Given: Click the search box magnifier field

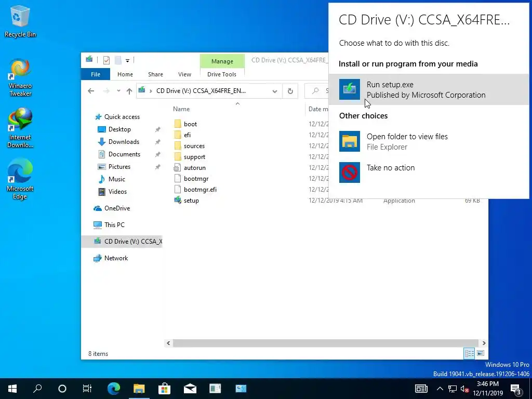Looking at the screenshot, I should point(316,91).
